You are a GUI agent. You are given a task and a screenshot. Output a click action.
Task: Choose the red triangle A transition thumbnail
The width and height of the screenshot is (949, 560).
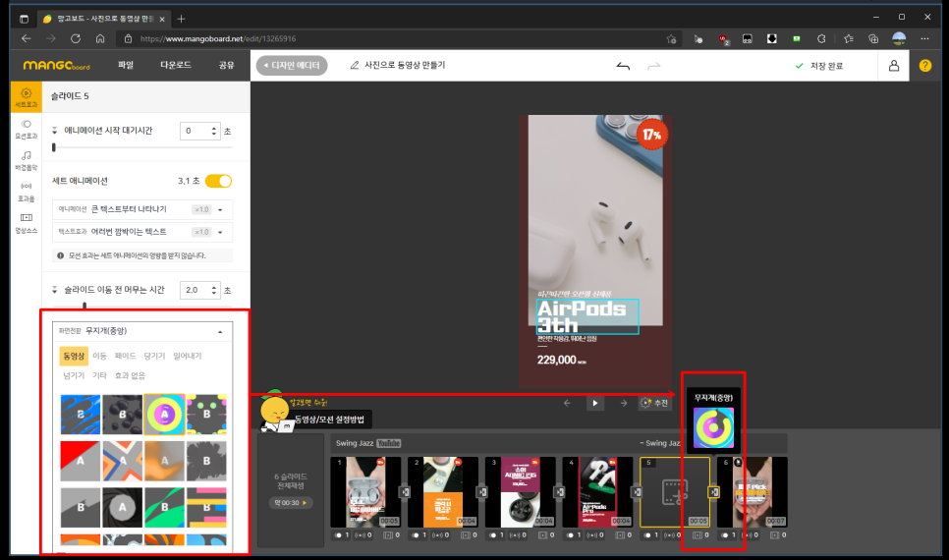81,462
